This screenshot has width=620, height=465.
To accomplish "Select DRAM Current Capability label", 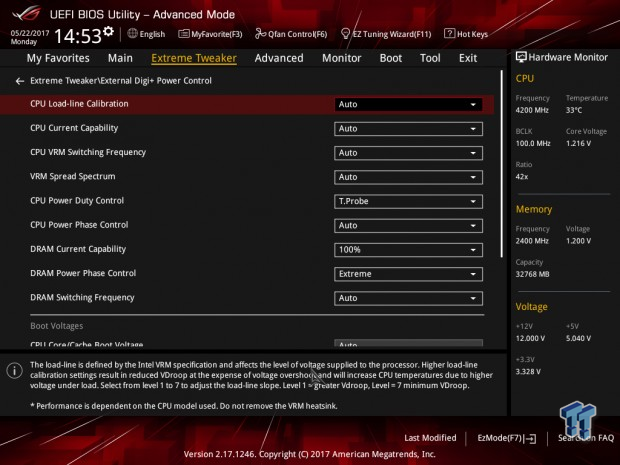I will [x=78, y=249].
